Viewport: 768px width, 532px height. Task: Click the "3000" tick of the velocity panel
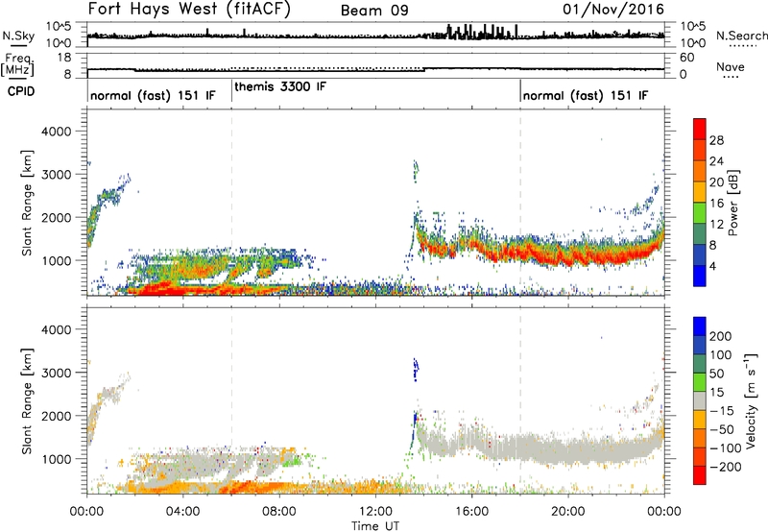coord(57,373)
